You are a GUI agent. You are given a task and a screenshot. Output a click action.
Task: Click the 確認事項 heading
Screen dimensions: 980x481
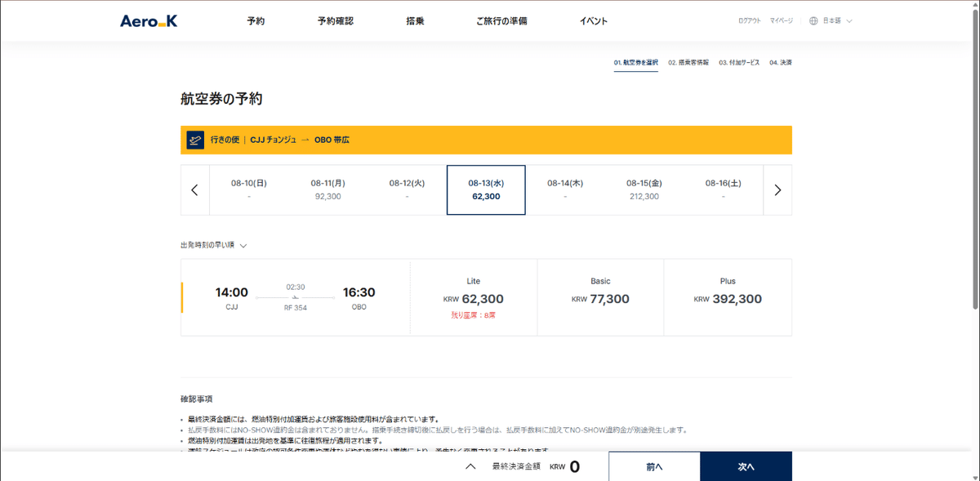[x=197, y=399]
